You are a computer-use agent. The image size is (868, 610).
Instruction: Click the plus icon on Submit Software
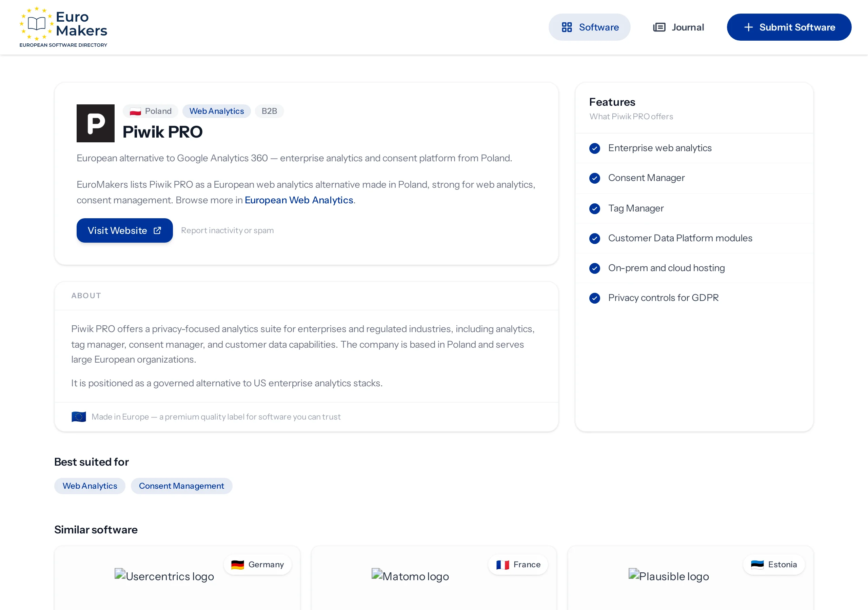coord(749,27)
